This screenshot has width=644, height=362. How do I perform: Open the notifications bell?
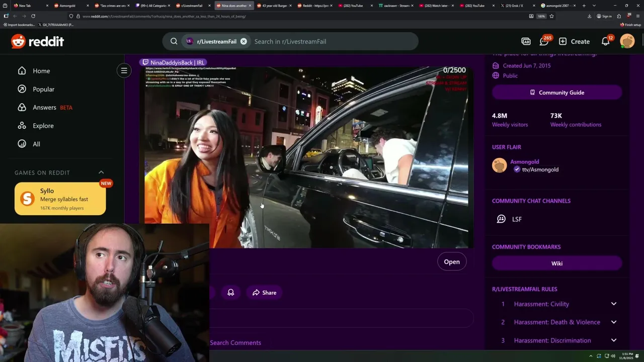point(606,41)
